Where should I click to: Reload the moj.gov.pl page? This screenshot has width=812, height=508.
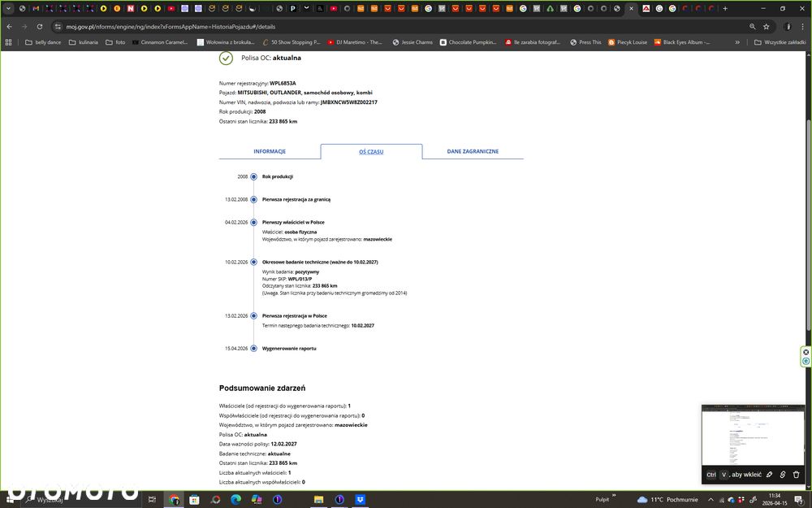[39, 27]
